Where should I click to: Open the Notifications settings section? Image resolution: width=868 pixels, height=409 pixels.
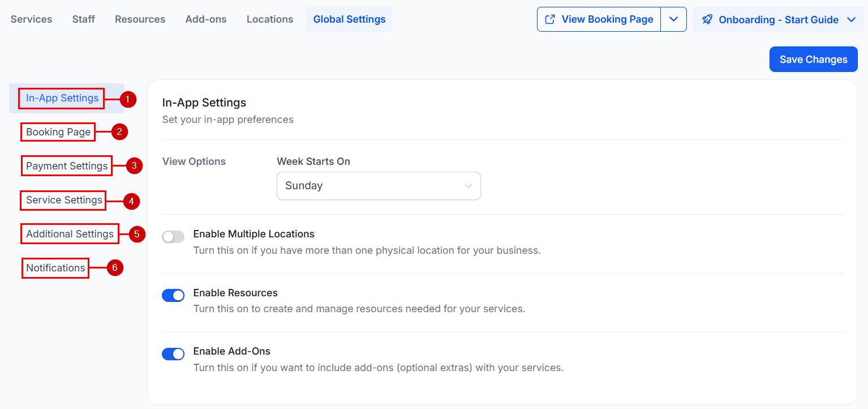click(x=55, y=267)
